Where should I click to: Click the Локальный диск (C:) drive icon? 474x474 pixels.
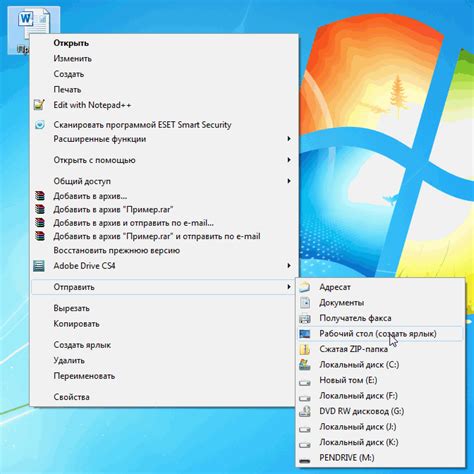305,364
